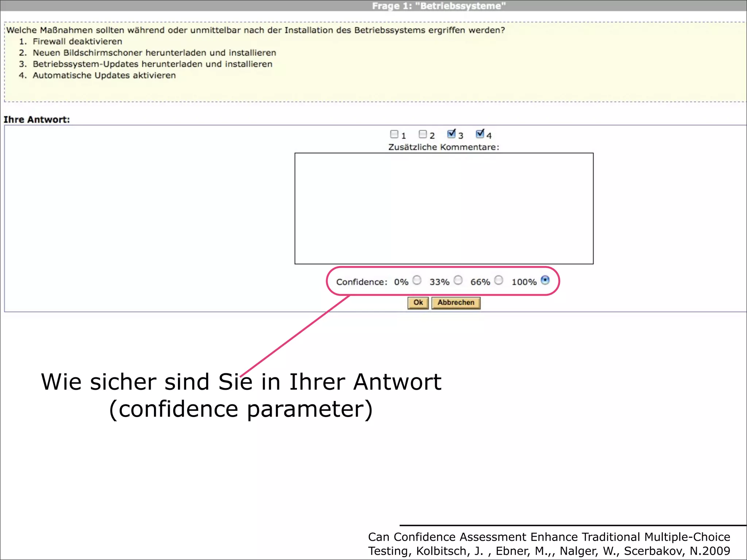Screen dimensions: 747x560
Task: Check answer checkbox 1
Action: point(394,135)
